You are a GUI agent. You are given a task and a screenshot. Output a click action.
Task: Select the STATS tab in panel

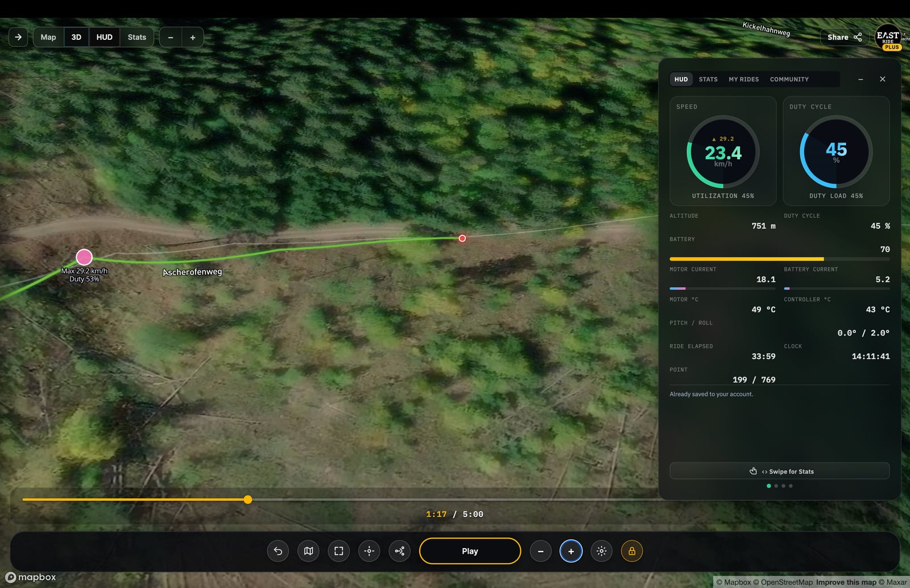tap(708, 79)
